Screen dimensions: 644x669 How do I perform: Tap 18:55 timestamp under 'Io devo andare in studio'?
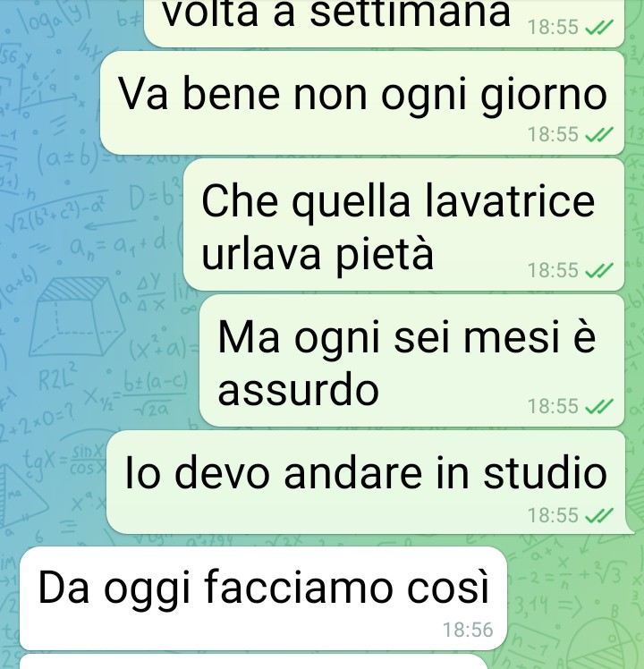click(x=553, y=515)
